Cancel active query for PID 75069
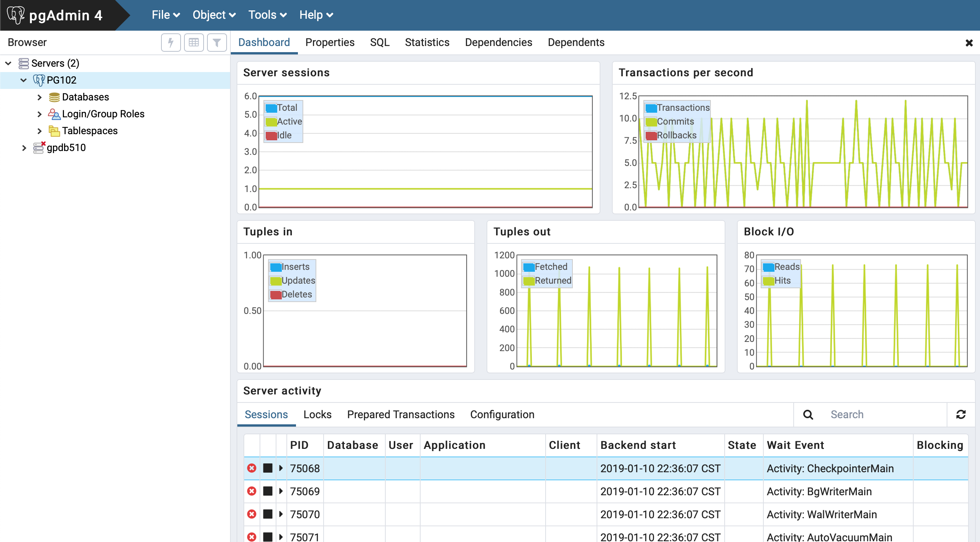The height and width of the screenshot is (542, 980). pos(268,491)
